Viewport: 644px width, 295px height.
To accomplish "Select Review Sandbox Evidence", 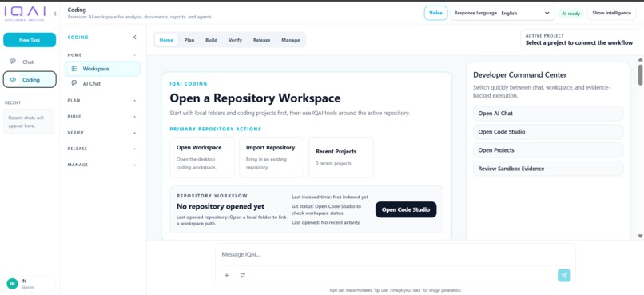I will point(548,169).
